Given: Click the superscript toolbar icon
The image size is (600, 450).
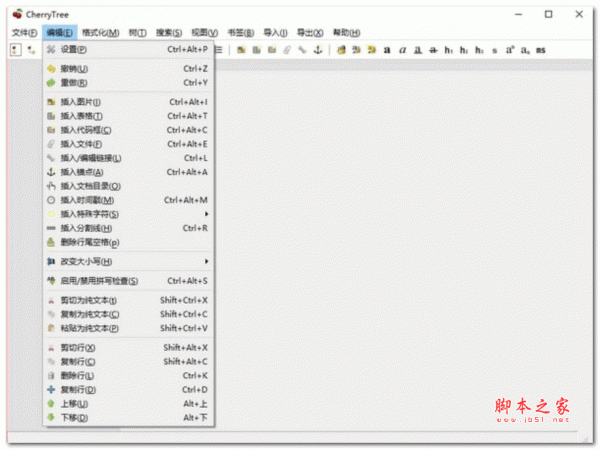Looking at the screenshot, I should [510, 49].
